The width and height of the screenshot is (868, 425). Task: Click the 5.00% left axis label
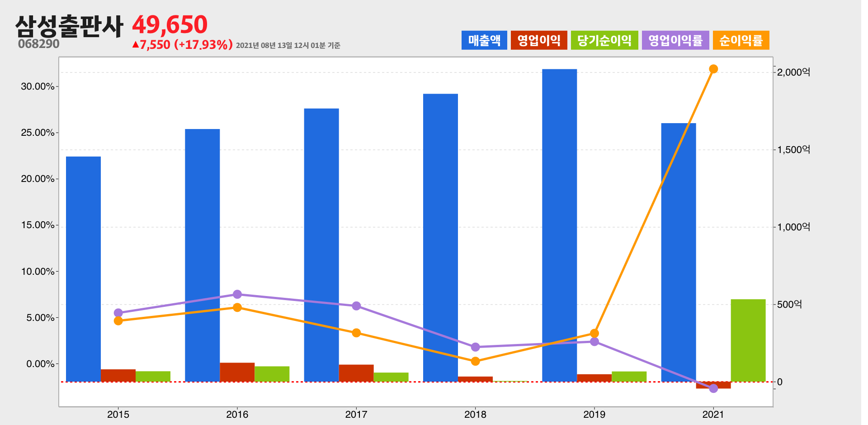click(x=40, y=318)
